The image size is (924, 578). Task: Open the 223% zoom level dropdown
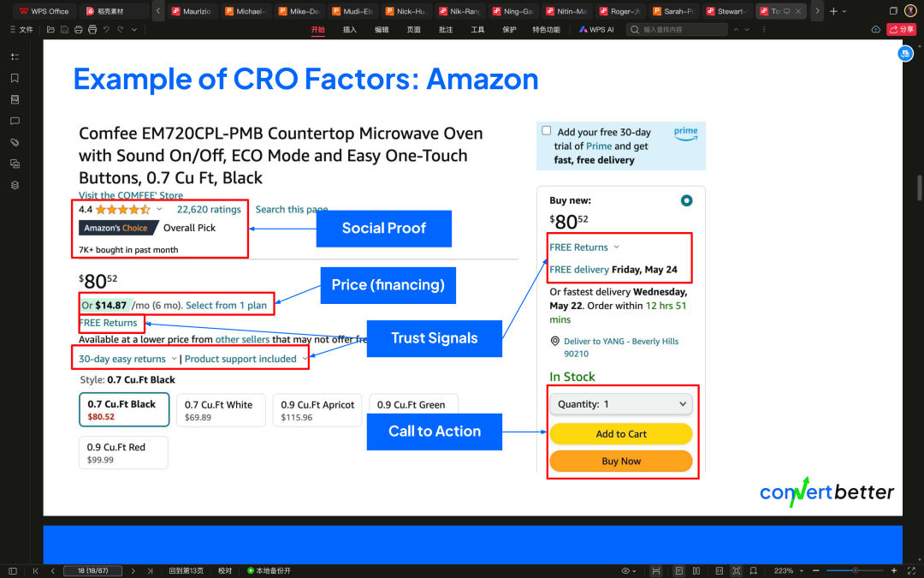tap(788, 571)
